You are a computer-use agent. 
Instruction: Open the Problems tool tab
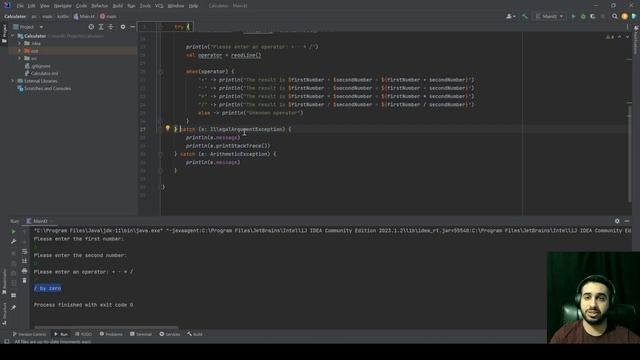pyautogui.click(x=111, y=334)
